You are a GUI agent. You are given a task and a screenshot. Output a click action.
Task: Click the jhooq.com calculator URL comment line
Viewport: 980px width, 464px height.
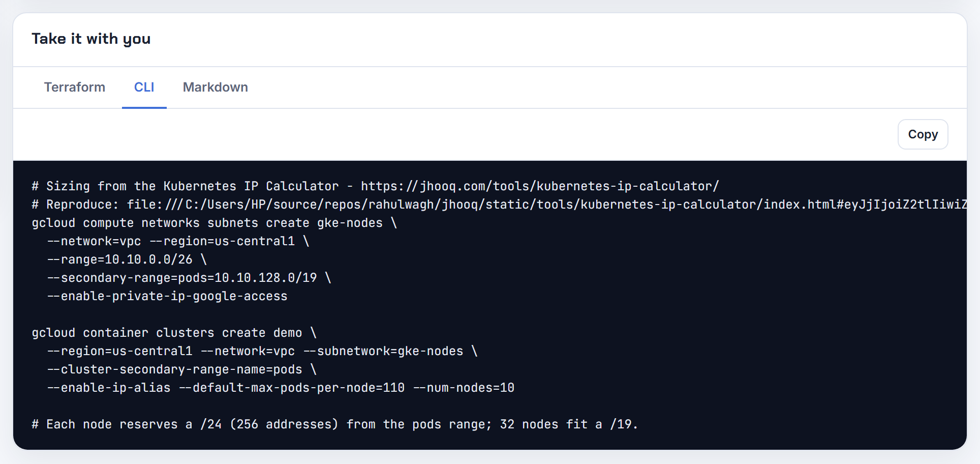376,186
